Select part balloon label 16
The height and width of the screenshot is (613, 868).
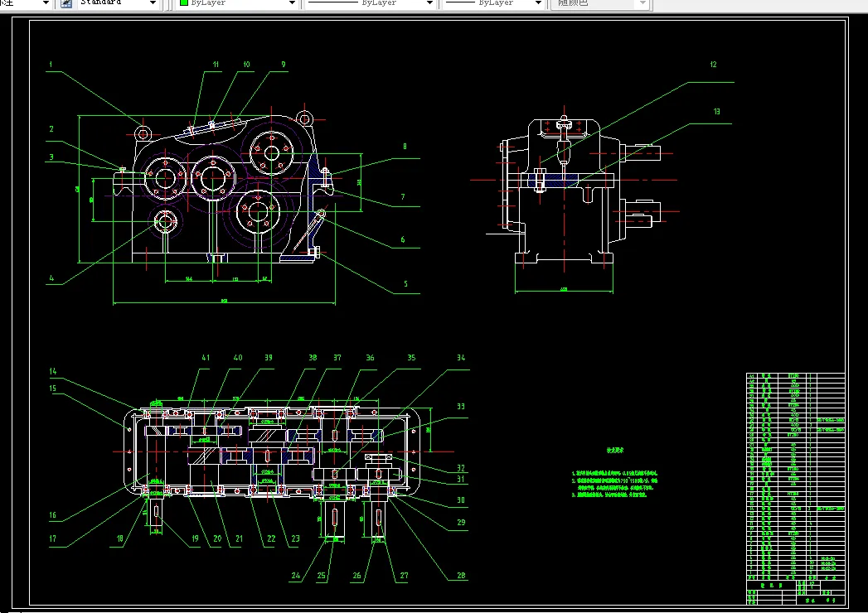pos(52,515)
